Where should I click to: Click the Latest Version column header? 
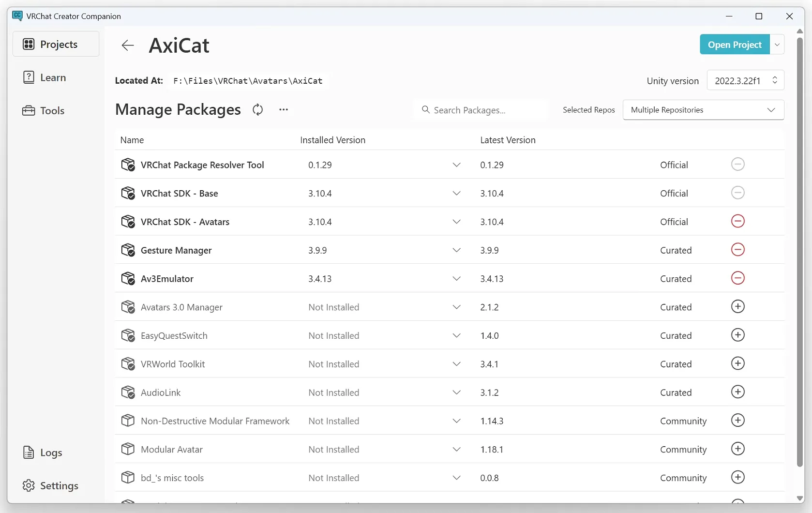(x=508, y=140)
